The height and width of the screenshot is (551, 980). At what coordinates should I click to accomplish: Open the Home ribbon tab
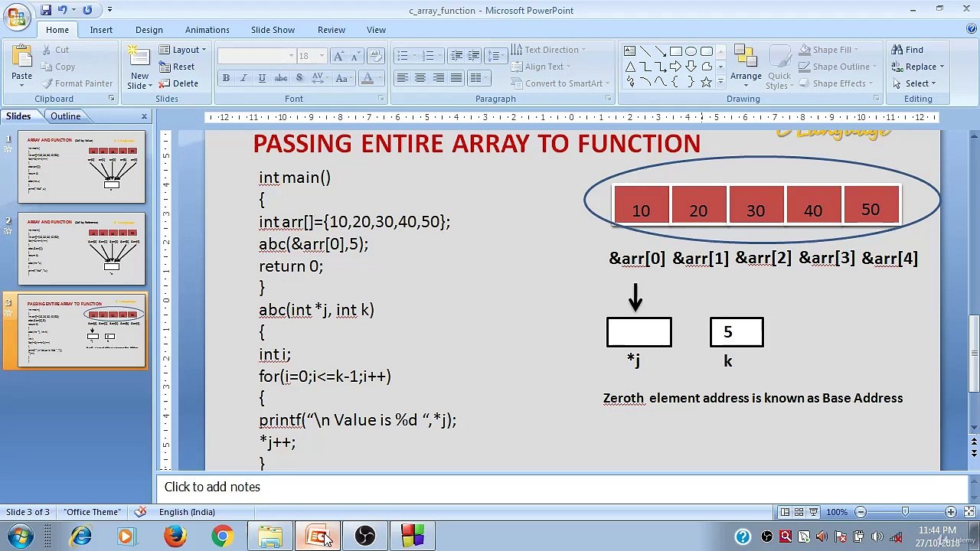point(57,30)
